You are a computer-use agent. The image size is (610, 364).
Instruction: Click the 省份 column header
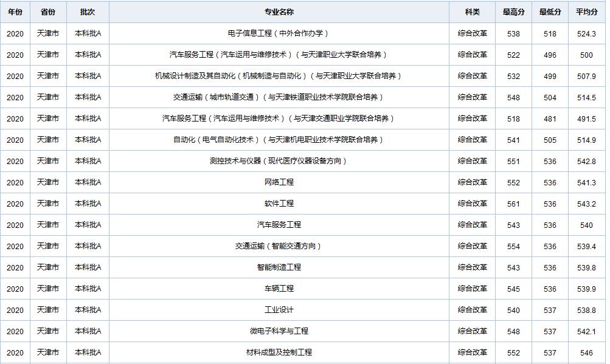pos(47,11)
